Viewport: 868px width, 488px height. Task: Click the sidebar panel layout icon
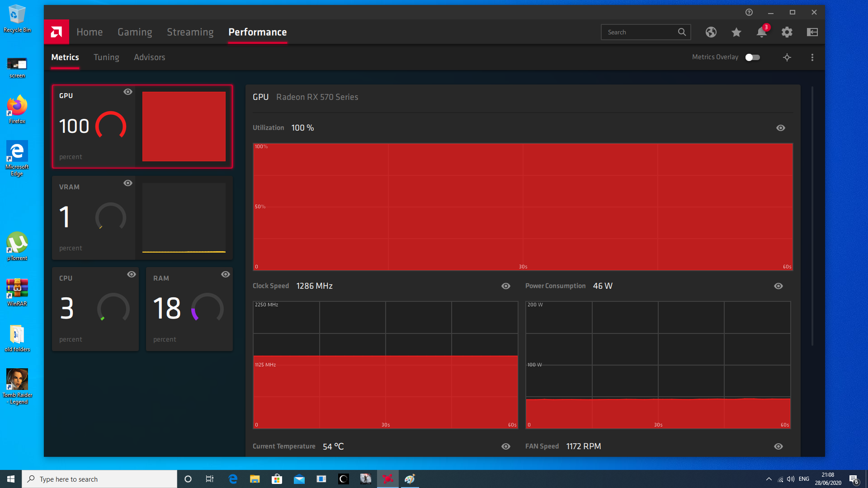click(812, 32)
